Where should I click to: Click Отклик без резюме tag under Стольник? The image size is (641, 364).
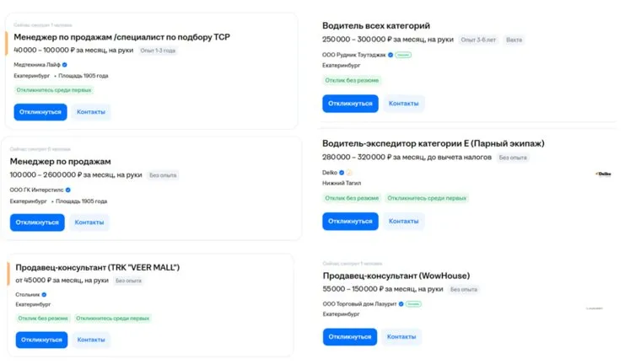pyautogui.click(x=42, y=318)
